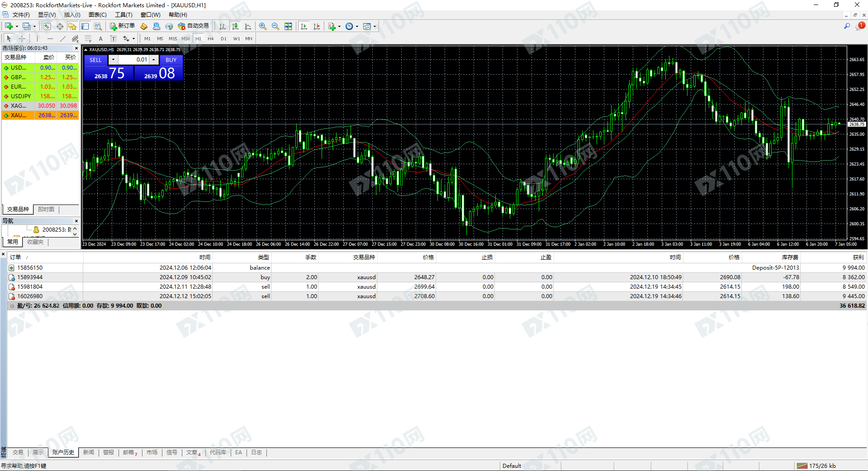Open the 工具(T) menu
The height and width of the screenshot is (471, 868).
(123, 15)
